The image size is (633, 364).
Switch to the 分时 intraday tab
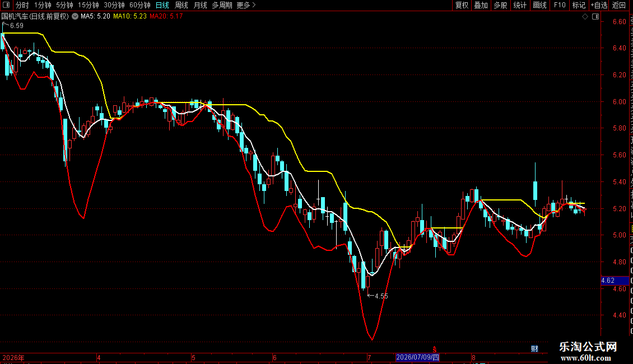click(x=22, y=5)
